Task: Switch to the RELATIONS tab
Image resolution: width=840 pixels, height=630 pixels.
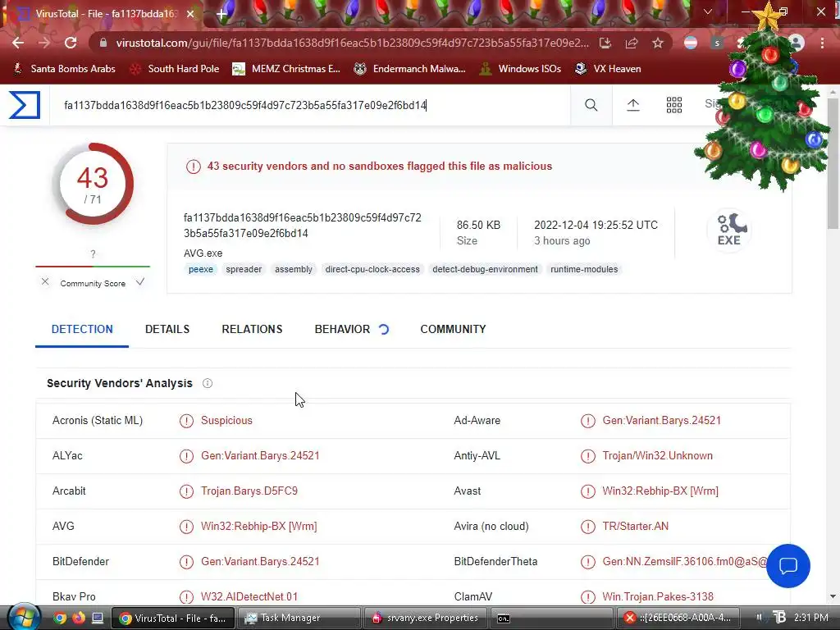Action: coord(252,329)
